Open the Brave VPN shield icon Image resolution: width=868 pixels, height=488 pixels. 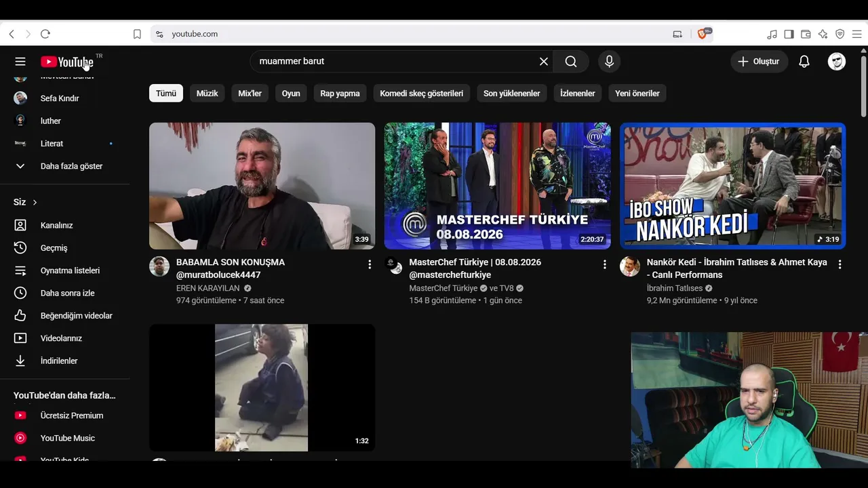click(x=840, y=34)
